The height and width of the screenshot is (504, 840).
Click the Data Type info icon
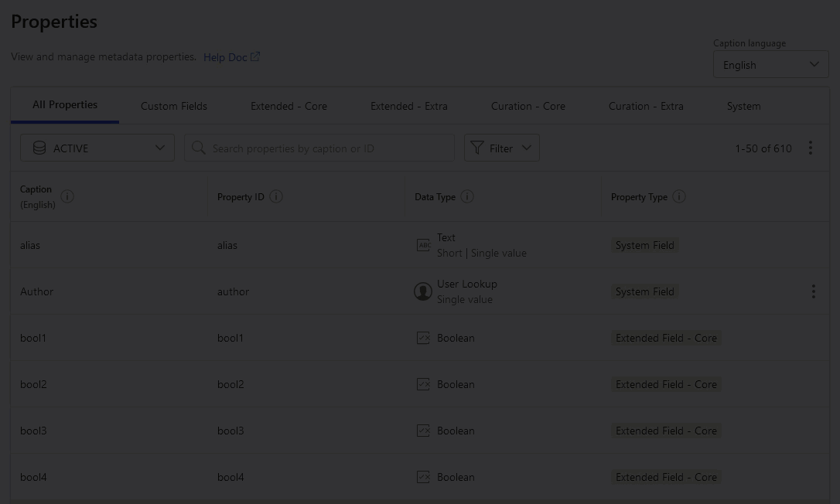click(x=467, y=196)
